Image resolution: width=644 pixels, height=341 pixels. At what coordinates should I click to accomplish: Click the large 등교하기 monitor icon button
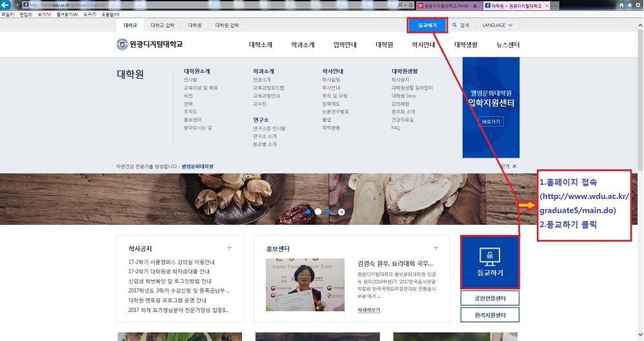click(490, 262)
